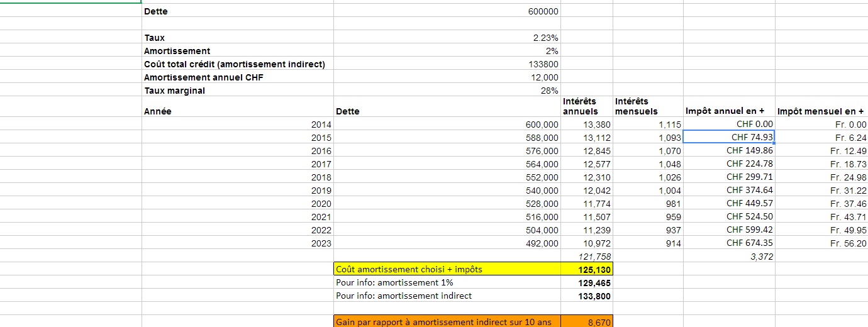Select annual interest 12,845
This screenshot has height=327, width=868.
(x=586, y=151)
